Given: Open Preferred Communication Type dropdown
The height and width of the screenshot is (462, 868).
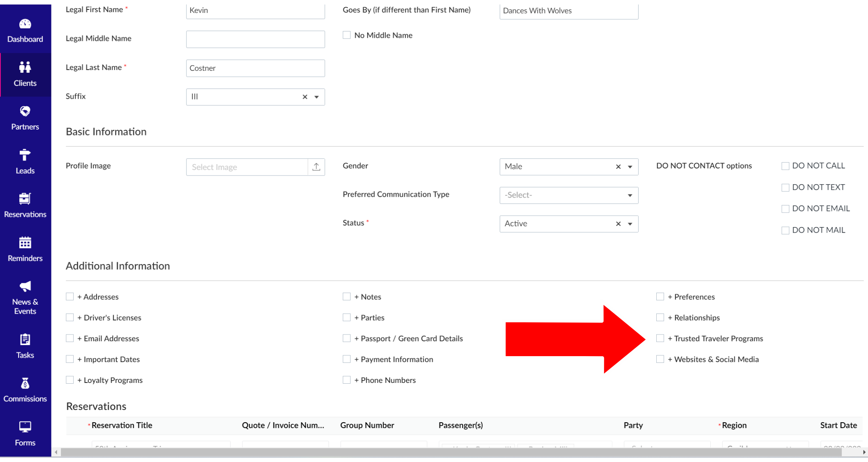Looking at the screenshot, I should click(x=569, y=195).
